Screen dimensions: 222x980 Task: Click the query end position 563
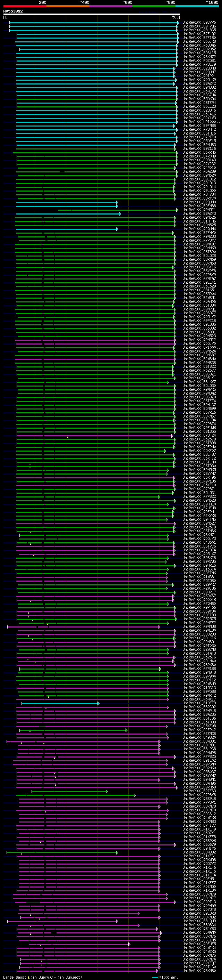click(x=175, y=17)
